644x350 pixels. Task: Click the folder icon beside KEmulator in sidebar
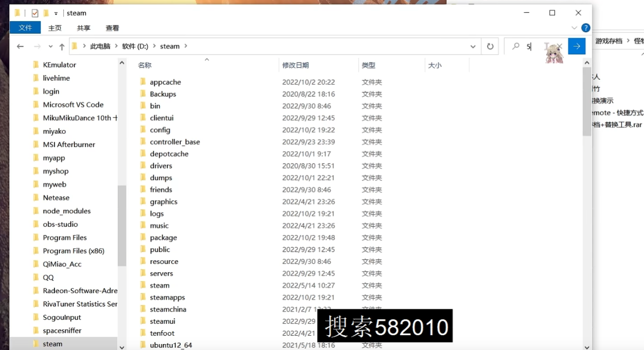(x=36, y=64)
